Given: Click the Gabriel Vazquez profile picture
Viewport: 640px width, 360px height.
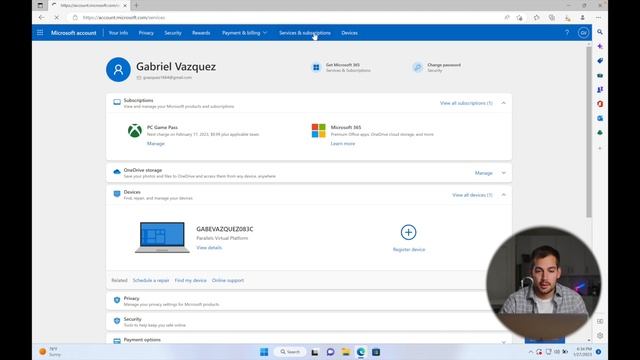Looking at the screenshot, I should (118, 69).
